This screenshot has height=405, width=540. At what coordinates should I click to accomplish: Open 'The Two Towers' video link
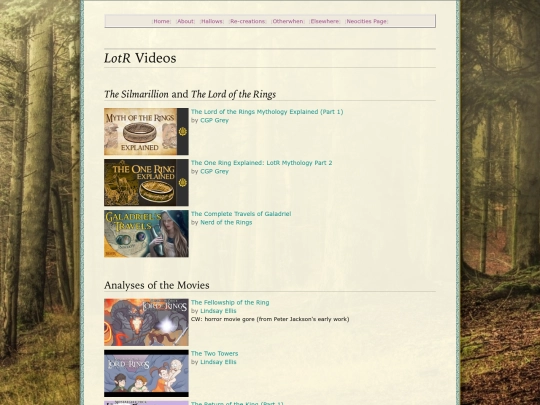click(214, 353)
